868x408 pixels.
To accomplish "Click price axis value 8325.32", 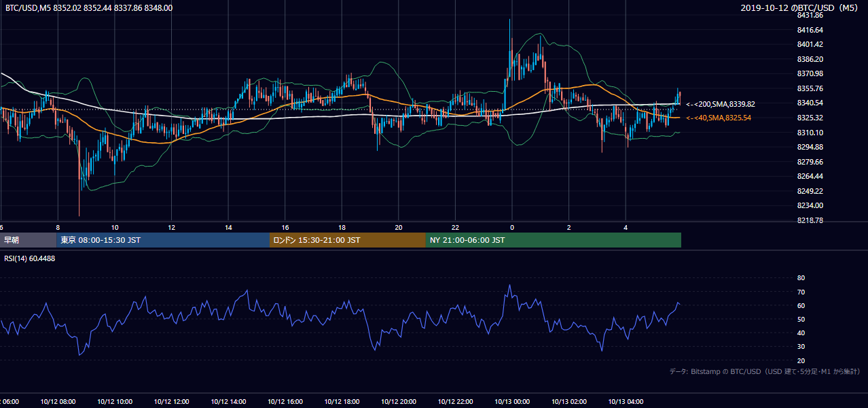I will coord(810,118).
